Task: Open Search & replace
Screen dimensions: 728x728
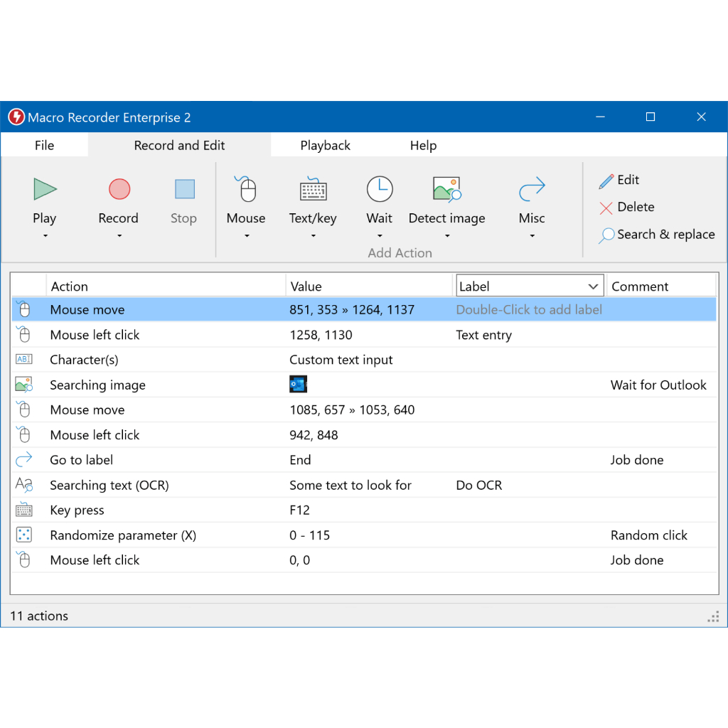Action: (657, 235)
